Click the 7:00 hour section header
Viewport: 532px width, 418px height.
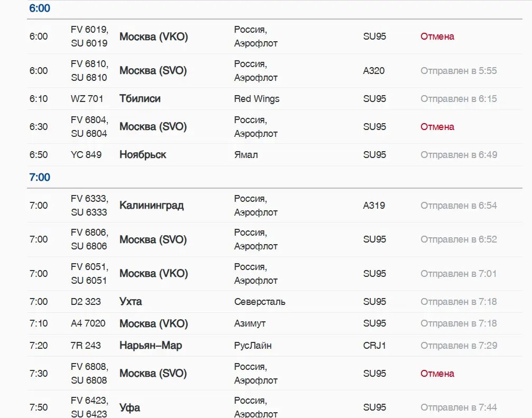click(40, 177)
